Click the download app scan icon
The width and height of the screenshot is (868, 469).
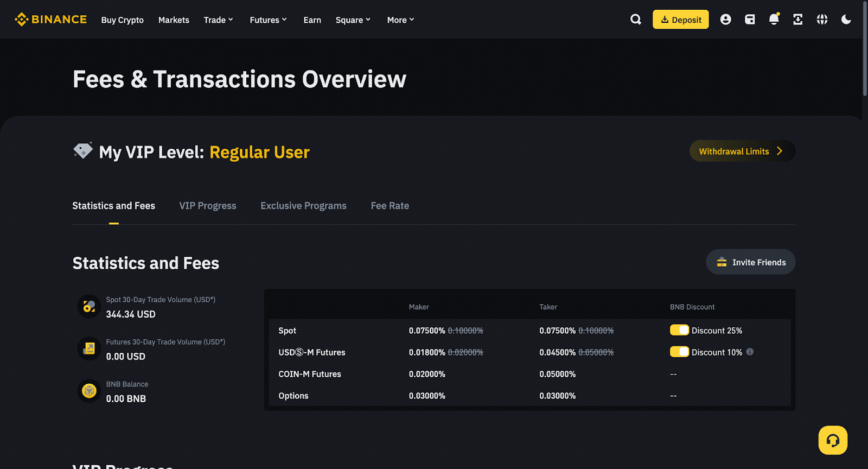797,20
